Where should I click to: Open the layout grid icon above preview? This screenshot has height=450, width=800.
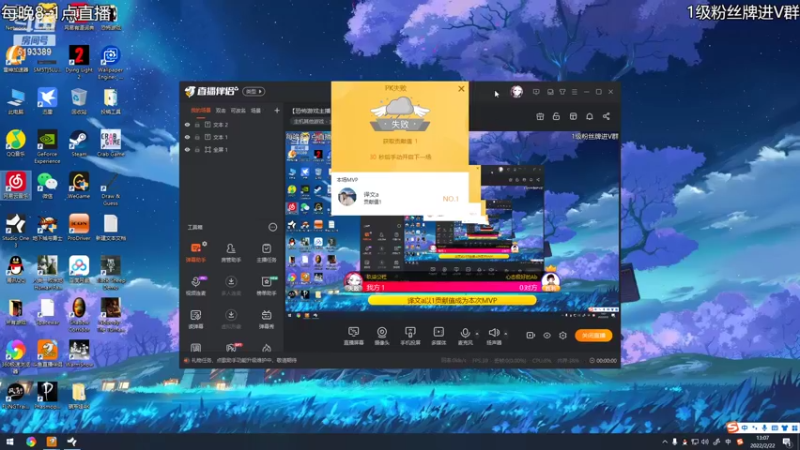(573, 116)
